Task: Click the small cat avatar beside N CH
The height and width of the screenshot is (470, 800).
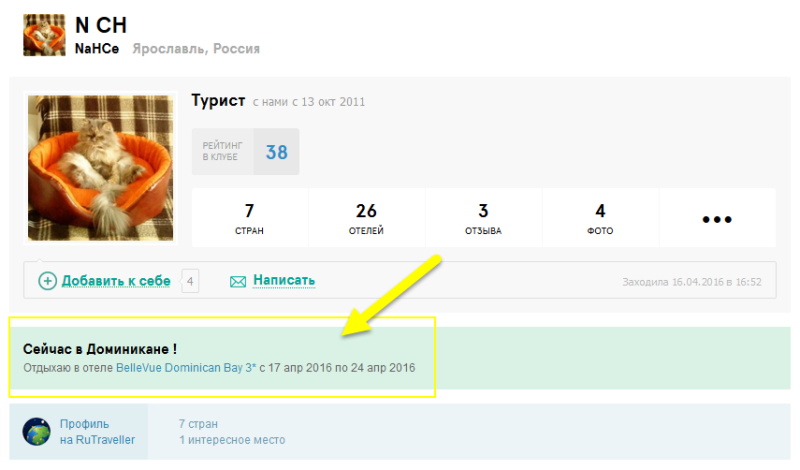Action: (x=44, y=35)
